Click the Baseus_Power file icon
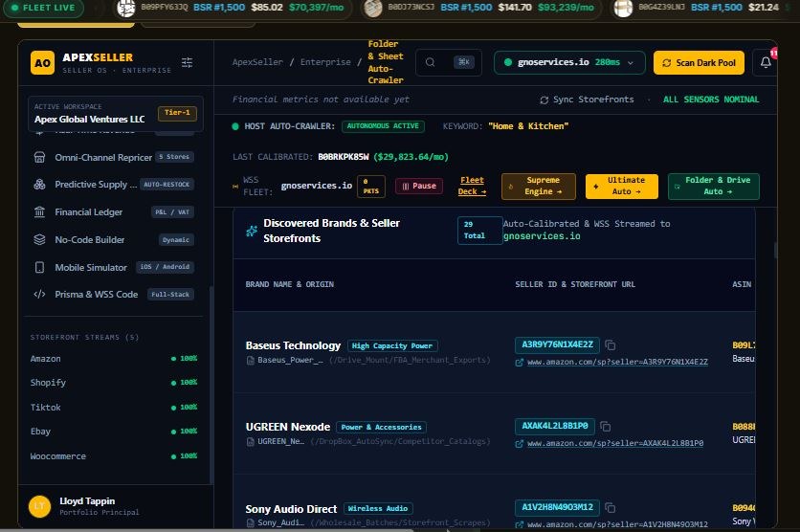This screenshot has width=800, height=532. click(x=251, y=361)
